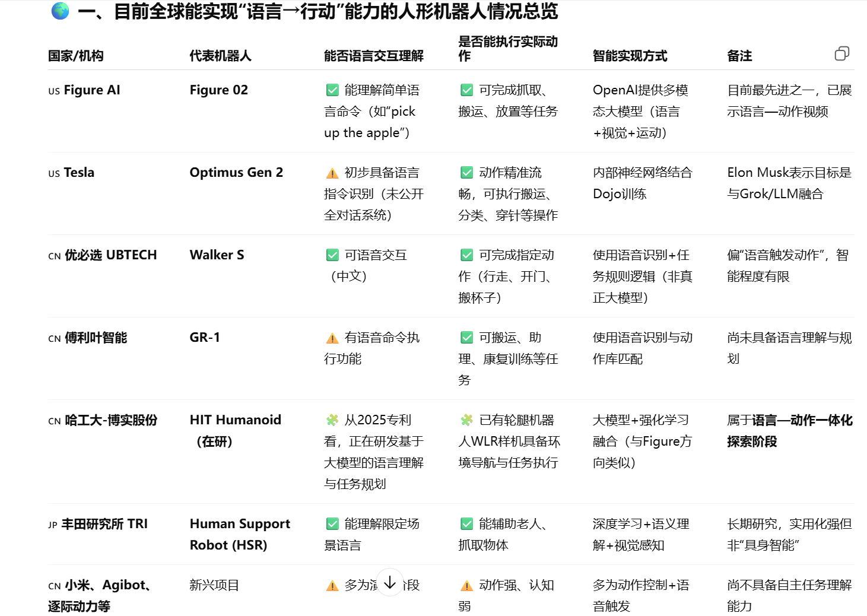Click the note 长期研究，实用化强但非"具身智能"
This screenshot has height=616, width=867.
(789, 535)
